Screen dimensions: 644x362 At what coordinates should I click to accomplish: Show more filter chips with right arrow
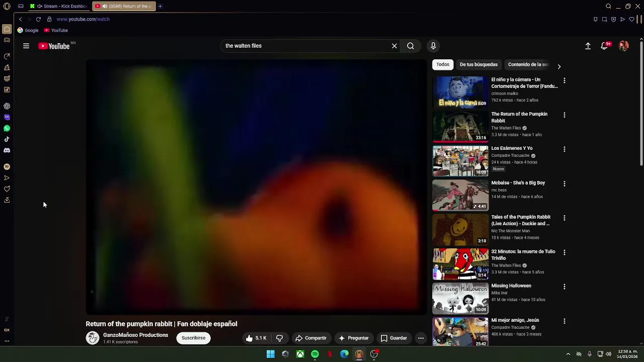click(x=558, y=66)
